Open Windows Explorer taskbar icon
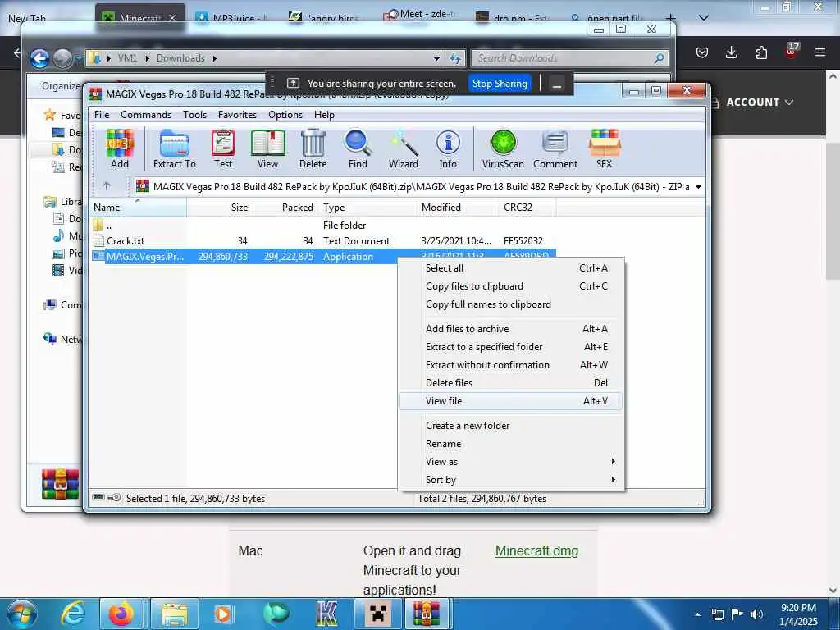The image size is (840, 630). click(x=175, y=614)
